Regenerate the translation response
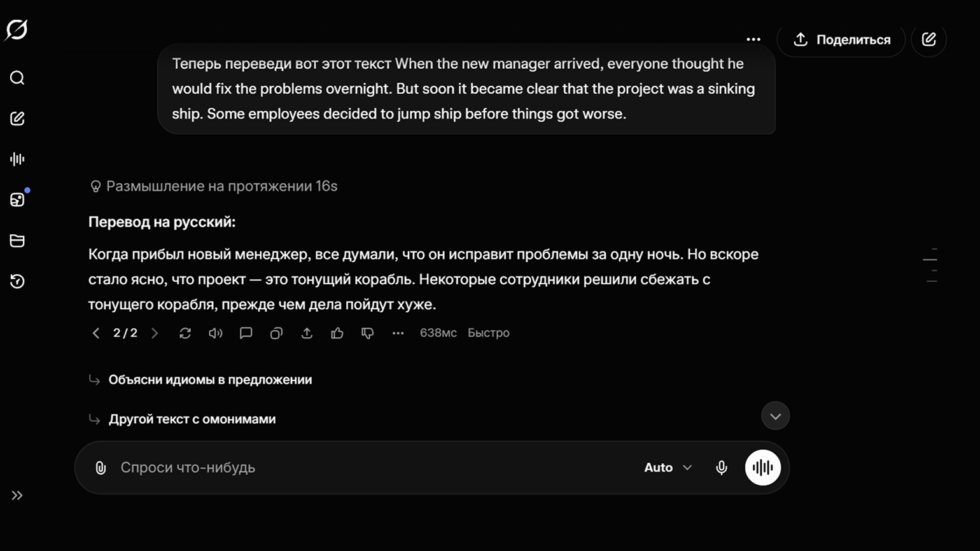Screen dimensions: 980x551 (185, 333)
